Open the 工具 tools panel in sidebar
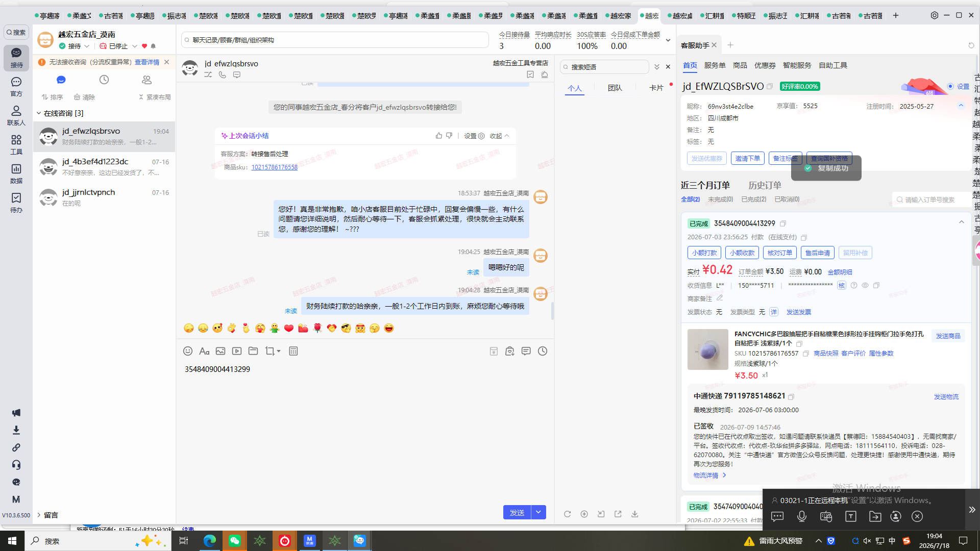 [16, 144]
